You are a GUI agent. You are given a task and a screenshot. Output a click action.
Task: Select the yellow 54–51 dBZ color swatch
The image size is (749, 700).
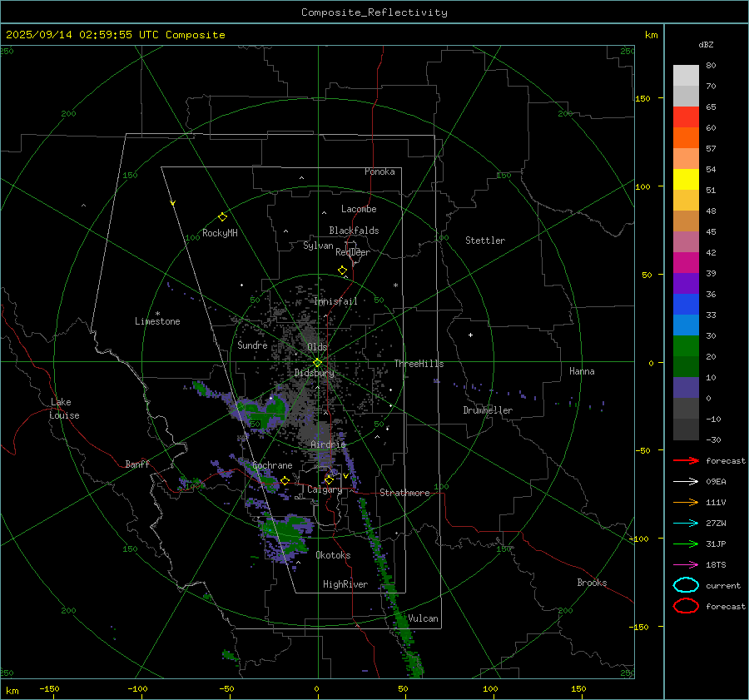click(x=686, y=179)
